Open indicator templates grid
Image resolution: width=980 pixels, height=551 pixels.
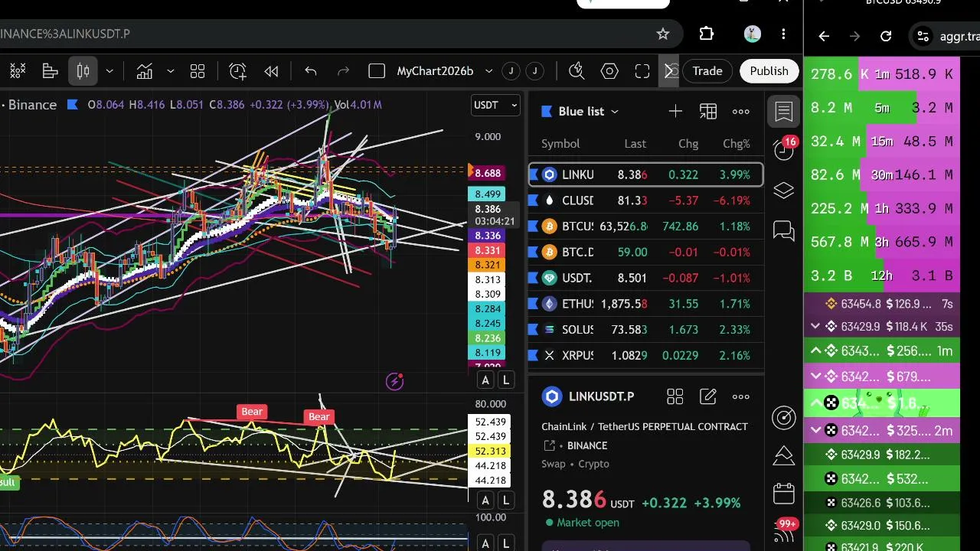point(198,71)
